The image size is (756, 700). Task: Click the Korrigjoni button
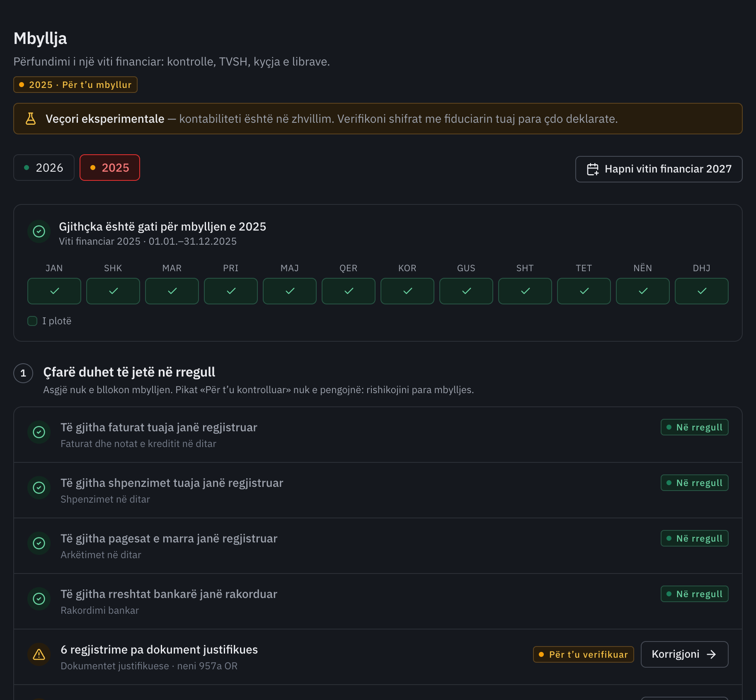point(685,654)
